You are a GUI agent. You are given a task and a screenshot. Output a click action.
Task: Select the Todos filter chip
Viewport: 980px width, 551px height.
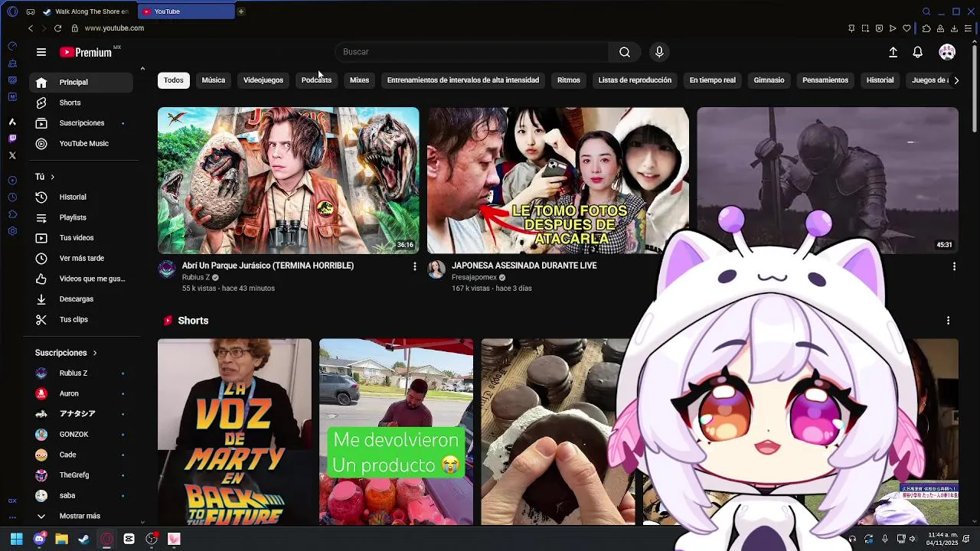click(x=174, y=80)
